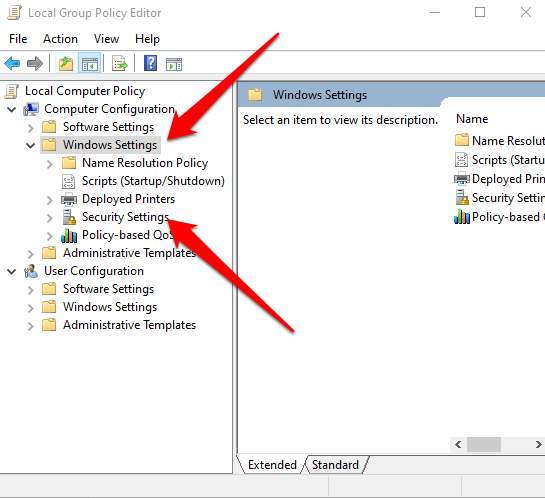
Task: Open the Action menu
Action: coord(60,39)
